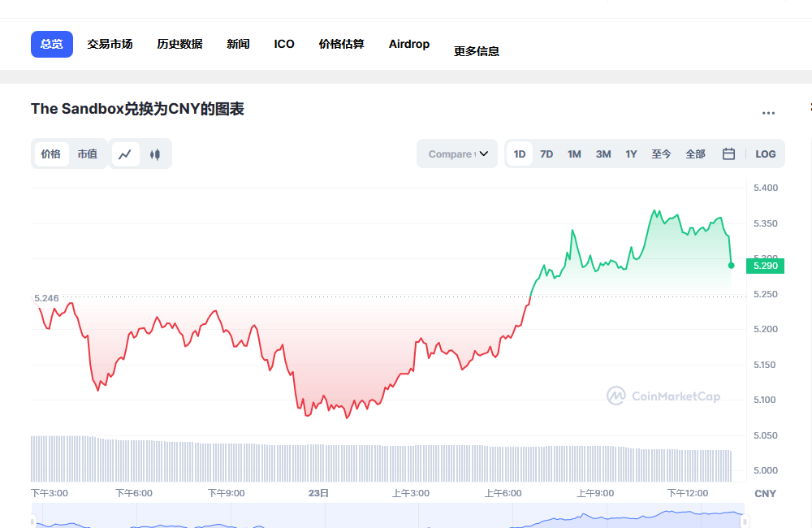Click the chart title The Sandbox兑换为CNY的图表
Image resolution: width=812 pixels, height=528 pixels.
(137, 109)
